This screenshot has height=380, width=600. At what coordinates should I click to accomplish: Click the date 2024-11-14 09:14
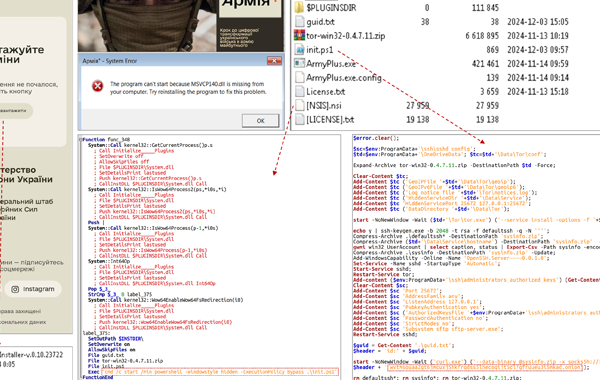pos(538,78)
